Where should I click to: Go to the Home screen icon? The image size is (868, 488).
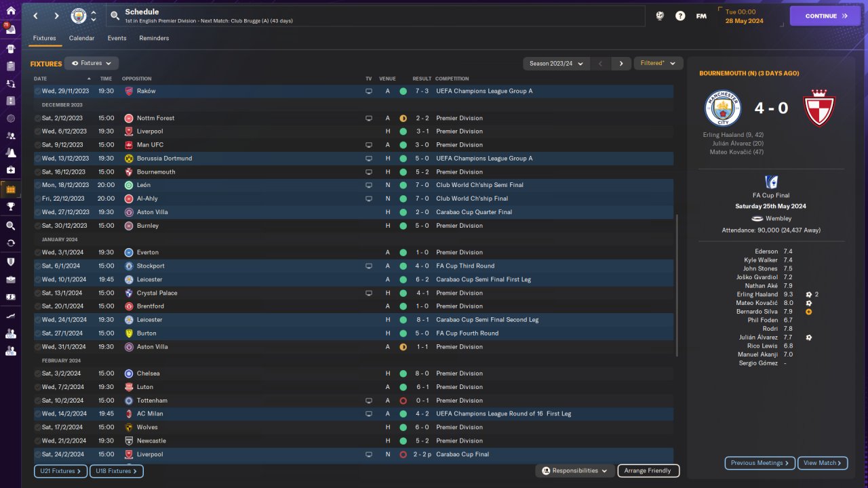click(10, 12)
